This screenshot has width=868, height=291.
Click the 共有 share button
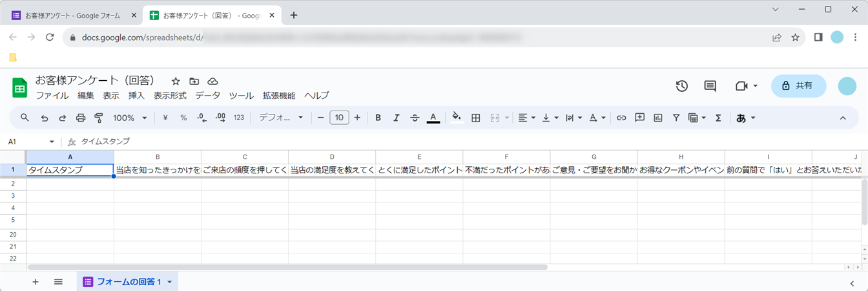(798, 85)
